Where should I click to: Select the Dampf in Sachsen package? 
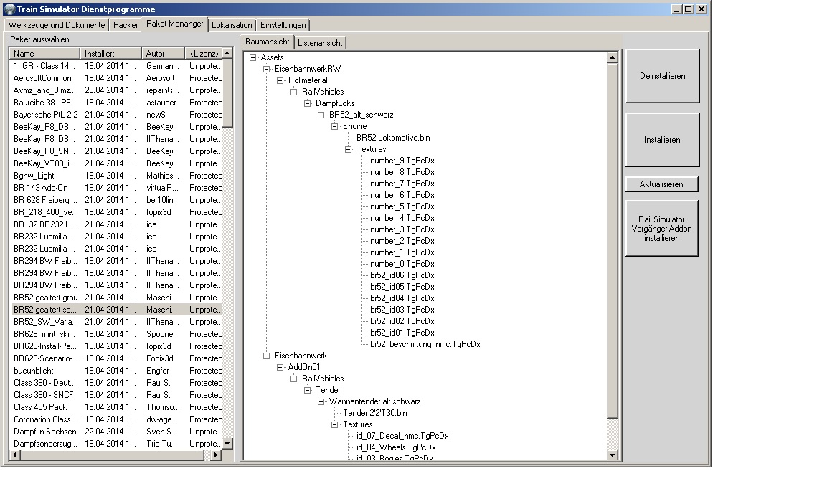pyautogui.click(x=117, y=432)
